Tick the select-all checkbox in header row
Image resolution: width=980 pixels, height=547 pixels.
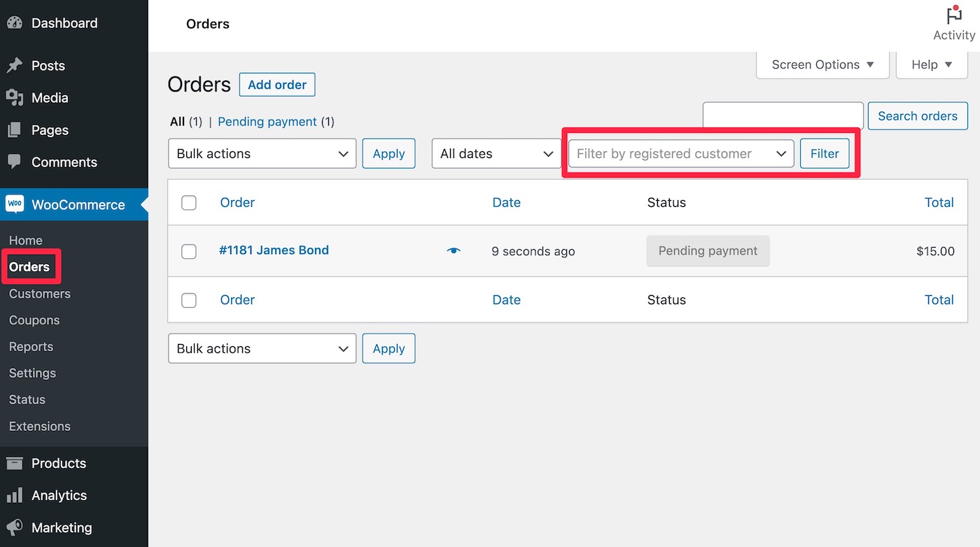tap(189, 203)
